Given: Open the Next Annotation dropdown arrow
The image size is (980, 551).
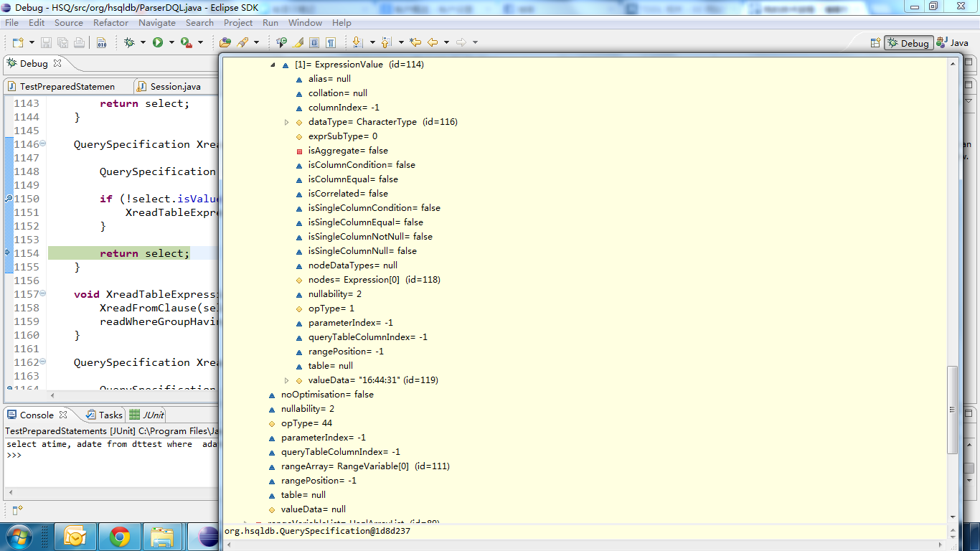Looking at the screenshot, I should tap(372, 43).
